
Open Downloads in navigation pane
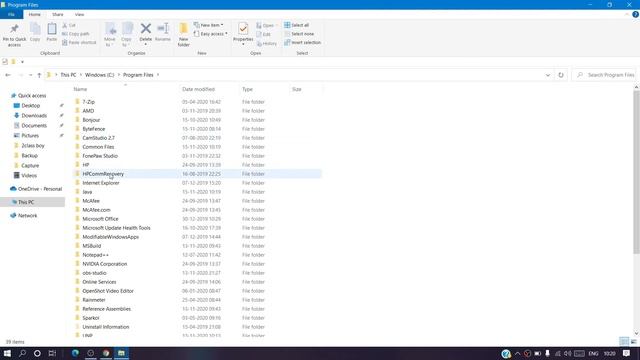(34, 116)
